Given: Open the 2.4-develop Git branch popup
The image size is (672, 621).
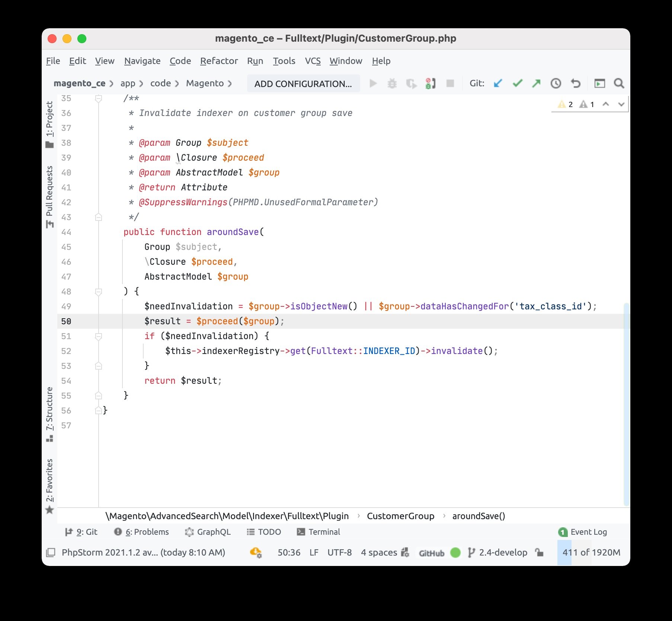Looking at the screenshot, I should (498, 553).
